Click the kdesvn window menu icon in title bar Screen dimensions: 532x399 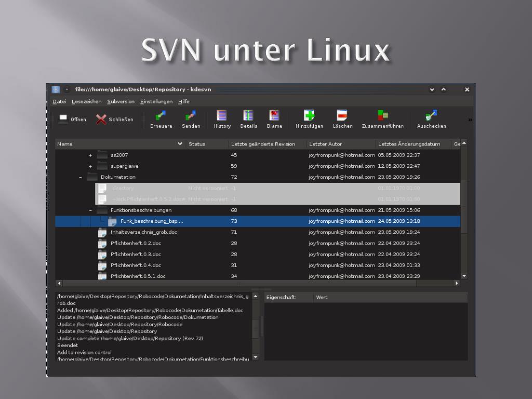click(x=56, y=89)
